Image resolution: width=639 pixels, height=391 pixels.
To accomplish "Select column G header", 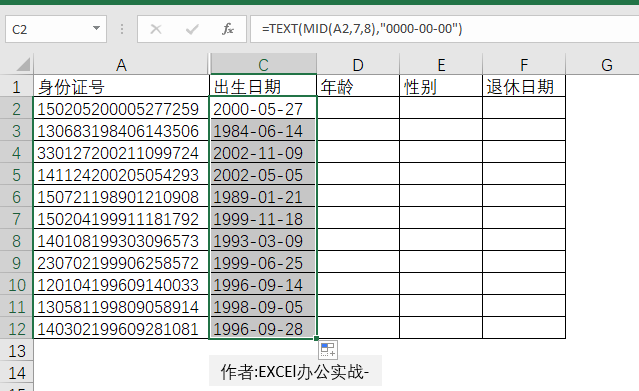I will pyautogui.click(x=606, y=64).
